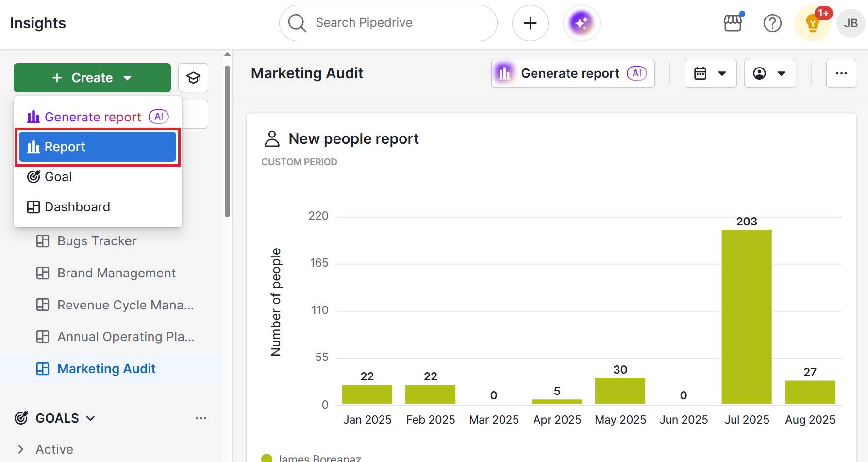Click the quick add plus icon

[x=530, y=22]
